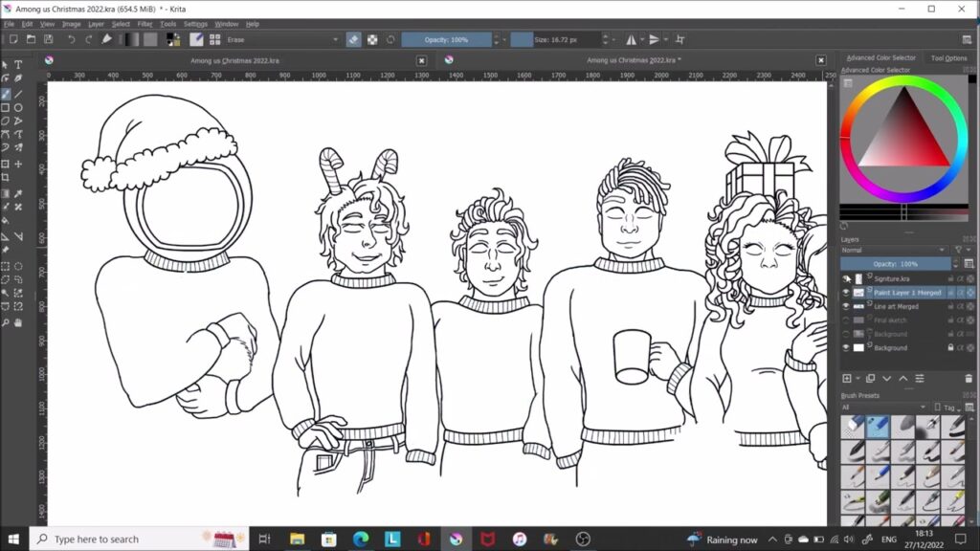
Task: Select the Freehand Brush tool
Action: pyautogui.click(x=6, y=94)
